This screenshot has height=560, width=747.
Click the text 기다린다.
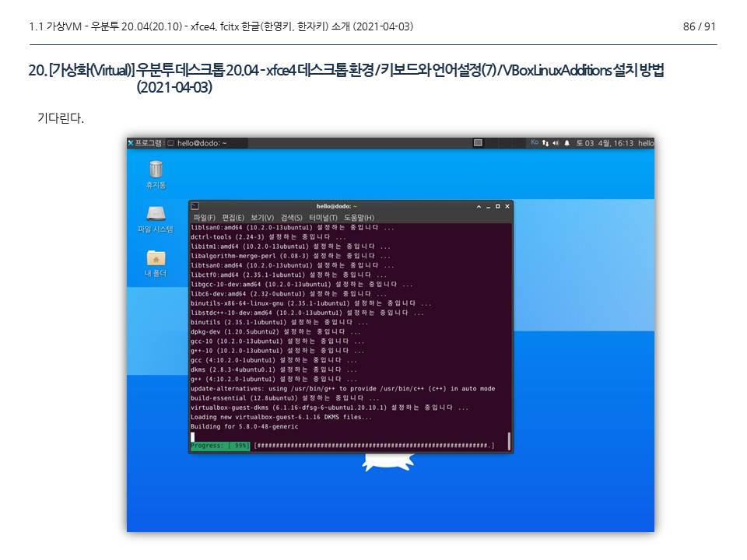[61, 118]
